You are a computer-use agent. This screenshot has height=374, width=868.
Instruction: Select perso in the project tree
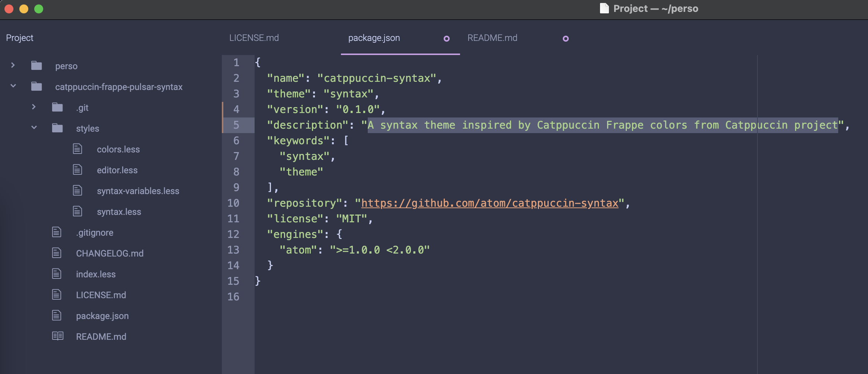(x=66, y=66)
